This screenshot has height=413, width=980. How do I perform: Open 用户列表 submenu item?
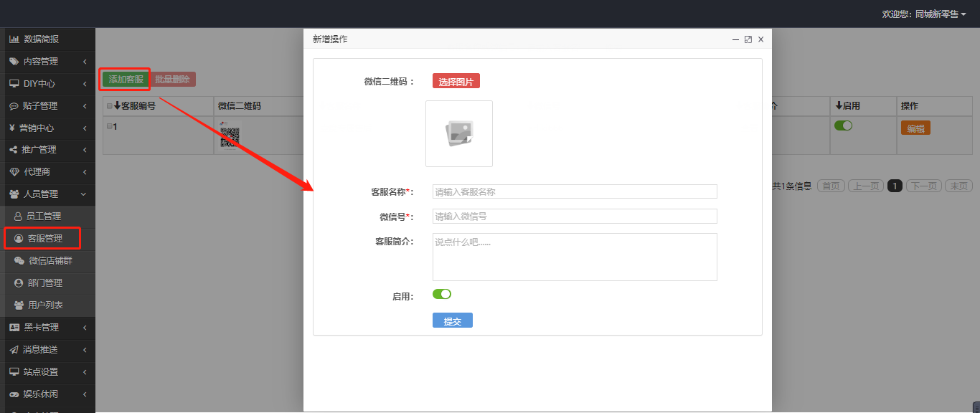[x=47, y=305]
